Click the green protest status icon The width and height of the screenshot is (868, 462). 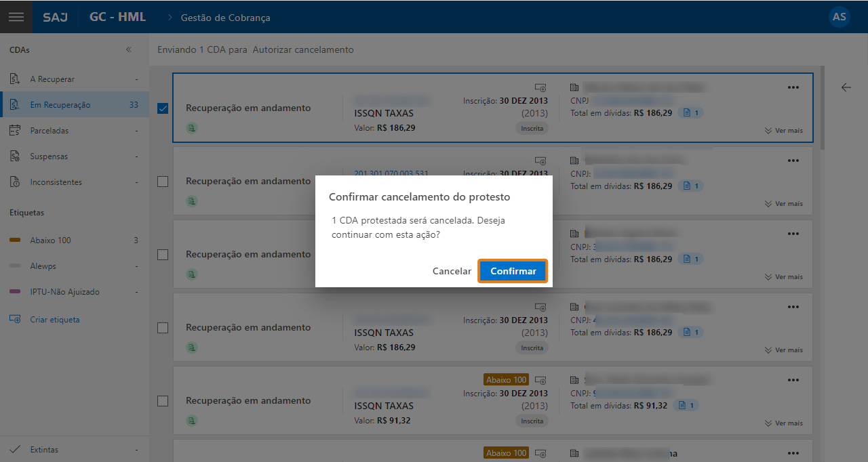(x=191, y=128)
